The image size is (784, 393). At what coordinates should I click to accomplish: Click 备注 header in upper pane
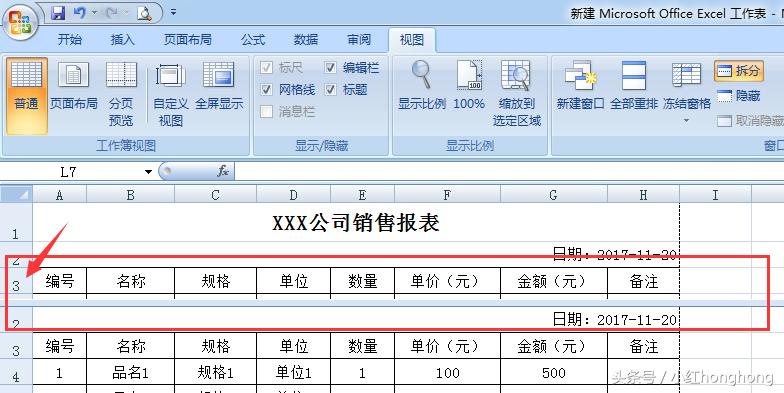tap(643, 282)
